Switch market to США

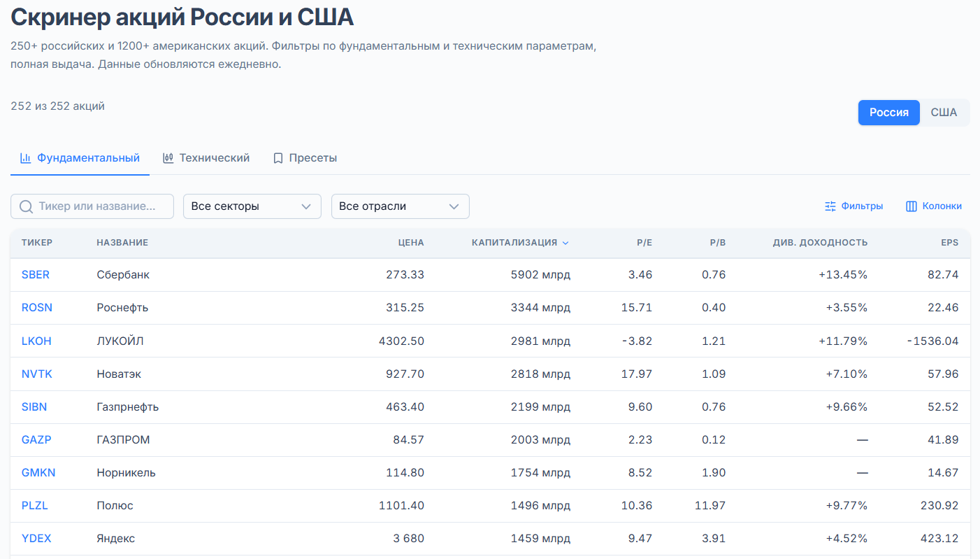(944, 113)
